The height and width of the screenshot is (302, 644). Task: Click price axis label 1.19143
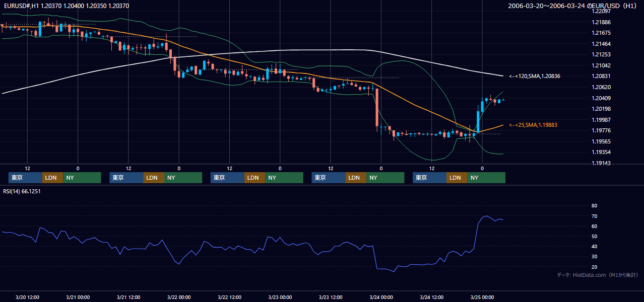(601, 163)
